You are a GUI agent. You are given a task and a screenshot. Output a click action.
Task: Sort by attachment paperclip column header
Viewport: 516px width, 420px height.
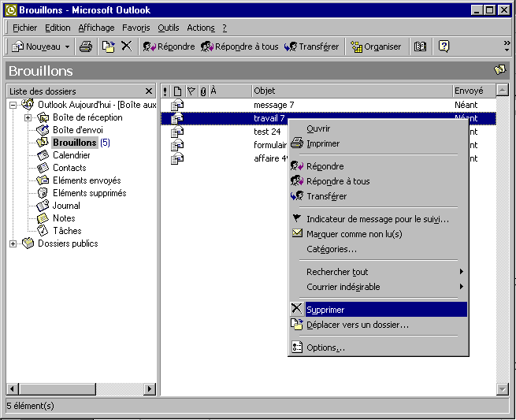(203, 91)
